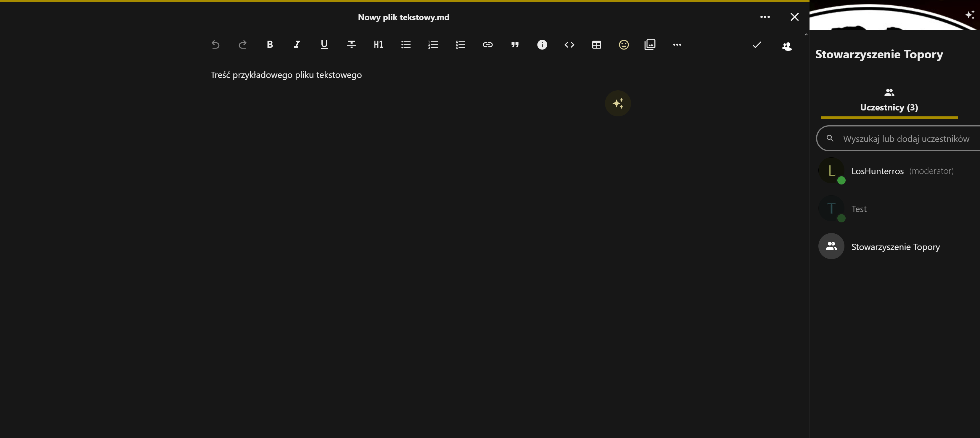Insert a bulleted list

(x=406, y=45)
